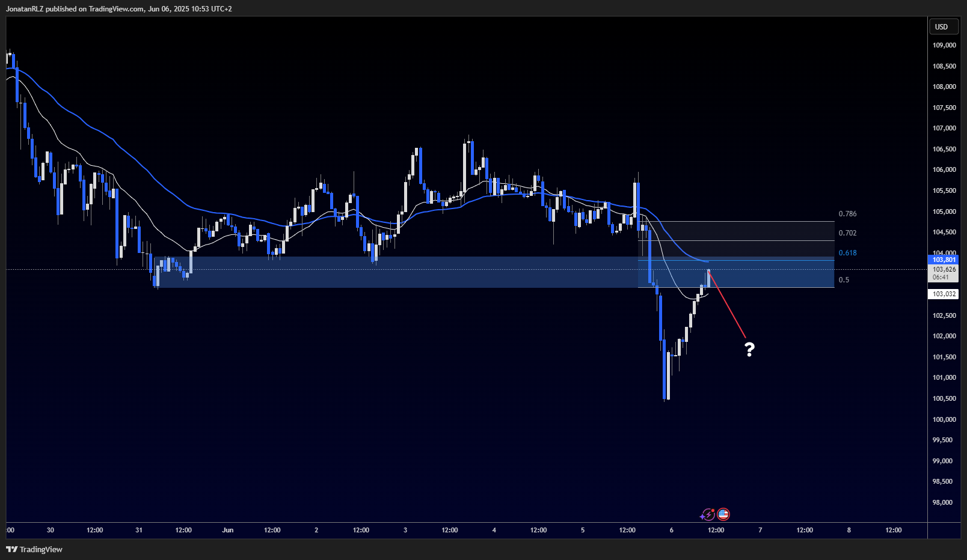Click 106,000 on the price scale
967x560 pixels.
pyautogui.click(x=944, y=169)
